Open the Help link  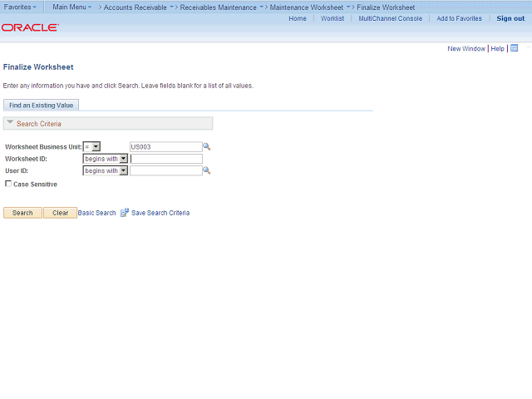[x=497, y=48]
